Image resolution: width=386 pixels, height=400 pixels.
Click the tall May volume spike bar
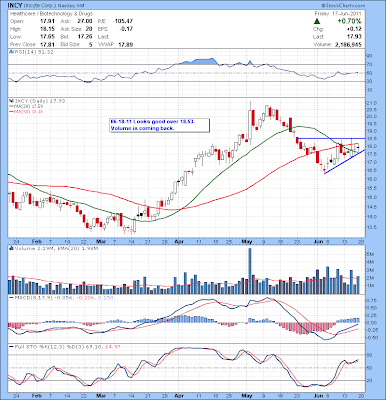click(x=250, y=271)
